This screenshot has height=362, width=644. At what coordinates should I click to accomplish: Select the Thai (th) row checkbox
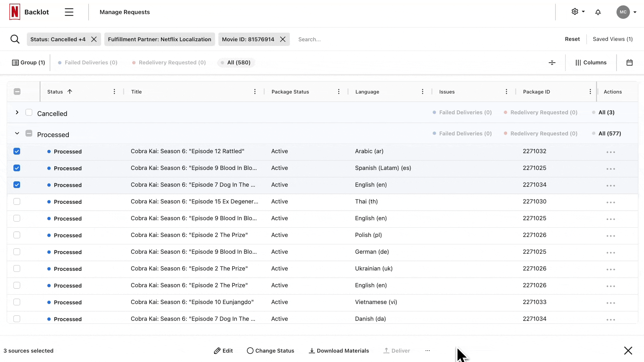point(17,201)
